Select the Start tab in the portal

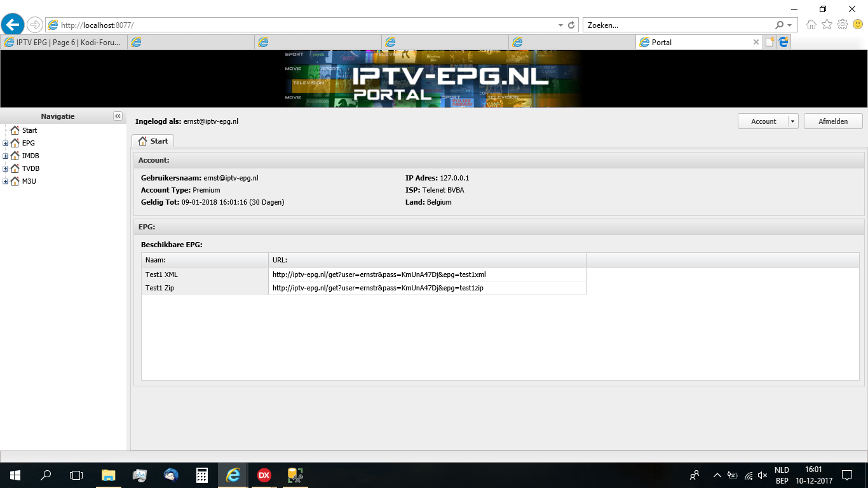coord(153,141)
